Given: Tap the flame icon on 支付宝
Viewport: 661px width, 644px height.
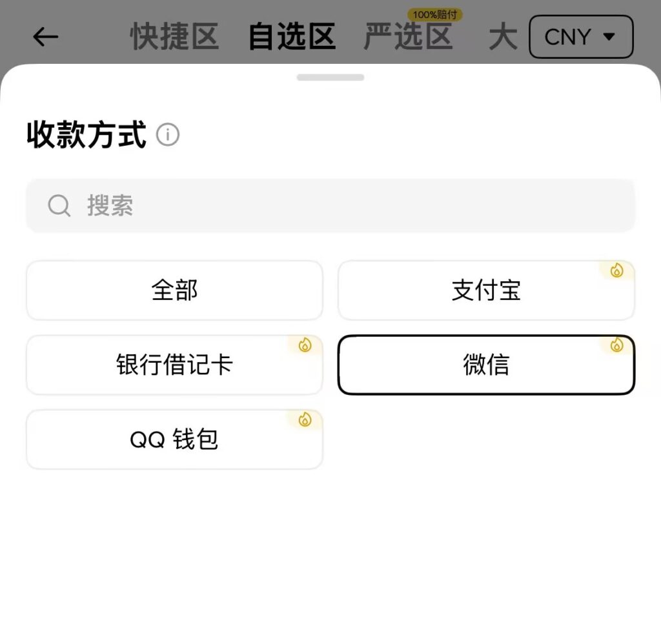Looking at the screenshot, I should pos(617,270).
